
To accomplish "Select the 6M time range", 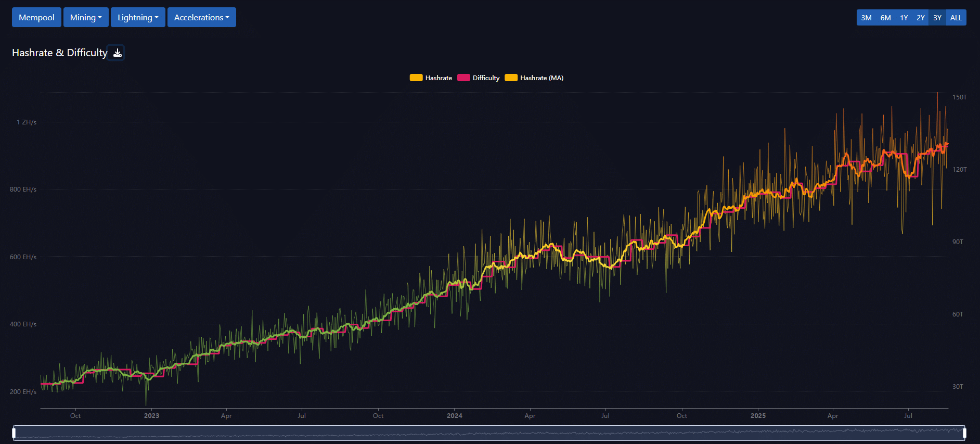I will tap(885, 18).
